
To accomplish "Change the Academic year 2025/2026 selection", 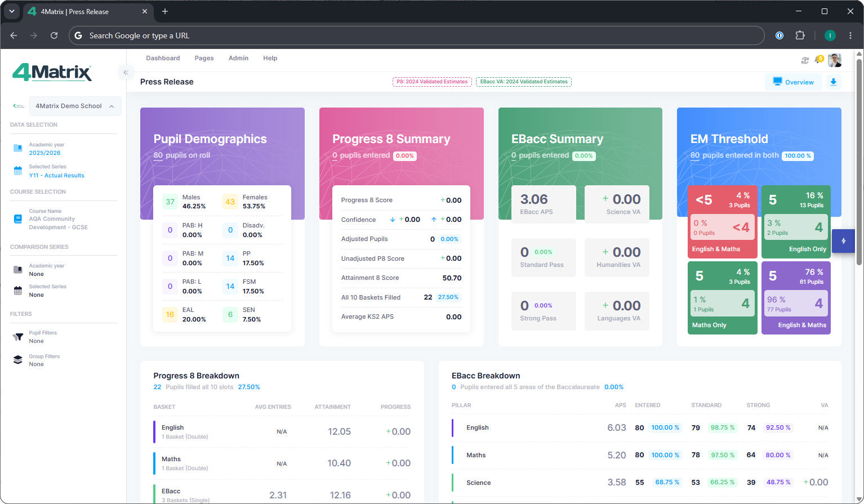I will (44, 153).
